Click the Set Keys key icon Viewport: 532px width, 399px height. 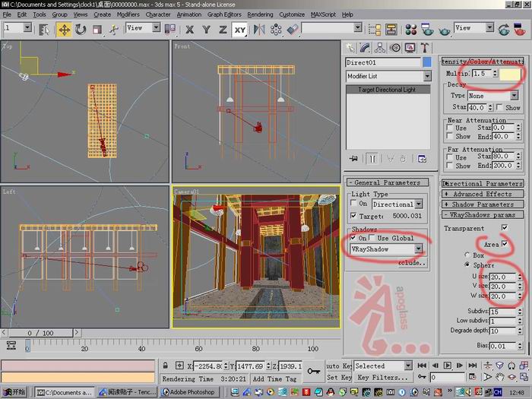[x=313, y=371]
